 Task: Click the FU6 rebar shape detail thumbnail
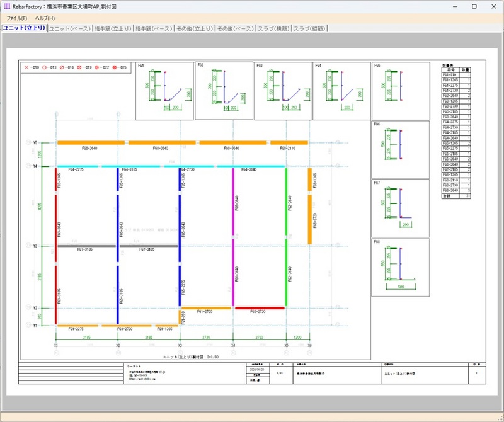(400, 149)
